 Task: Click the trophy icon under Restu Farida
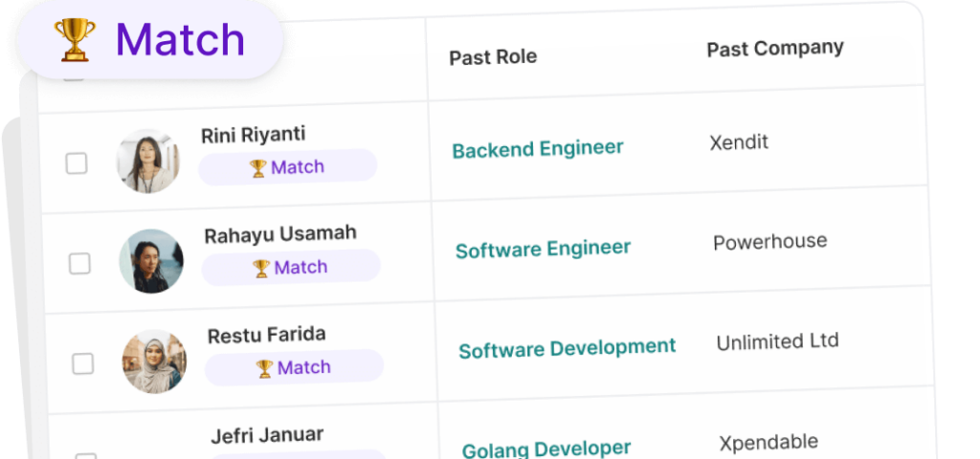pos(264,369)
